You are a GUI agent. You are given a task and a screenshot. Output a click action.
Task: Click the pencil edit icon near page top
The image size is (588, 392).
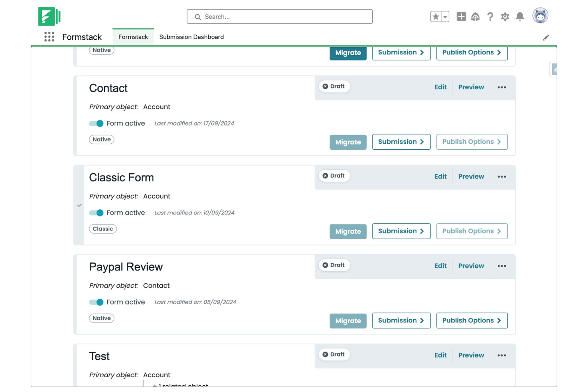tap(546, 37)
